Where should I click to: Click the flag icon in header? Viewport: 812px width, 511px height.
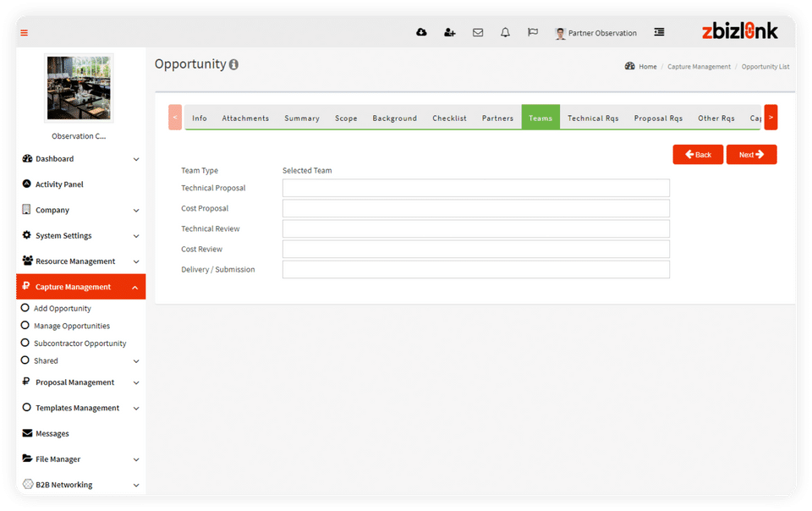(x=532, y=32)
